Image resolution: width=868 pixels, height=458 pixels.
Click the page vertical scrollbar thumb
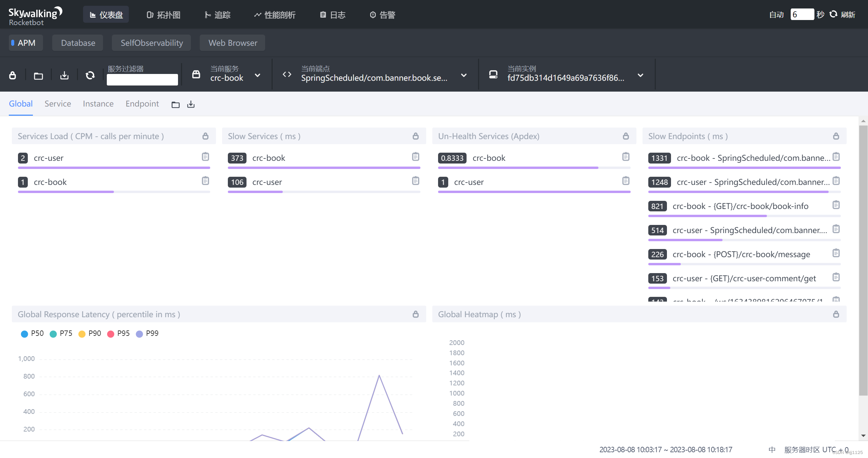pyautogui.click(x=863, y=261)
